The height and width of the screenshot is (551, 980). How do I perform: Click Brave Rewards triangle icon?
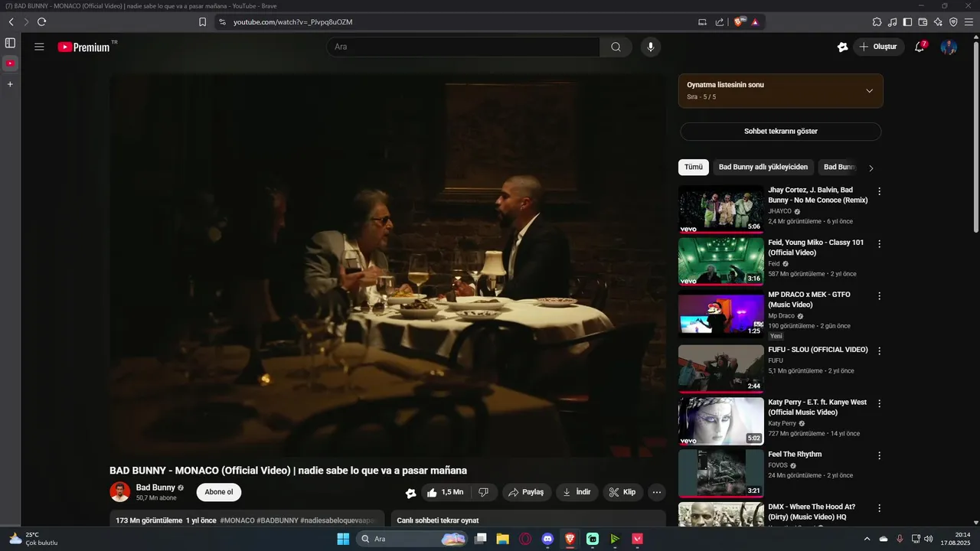(x=755, y=22)
